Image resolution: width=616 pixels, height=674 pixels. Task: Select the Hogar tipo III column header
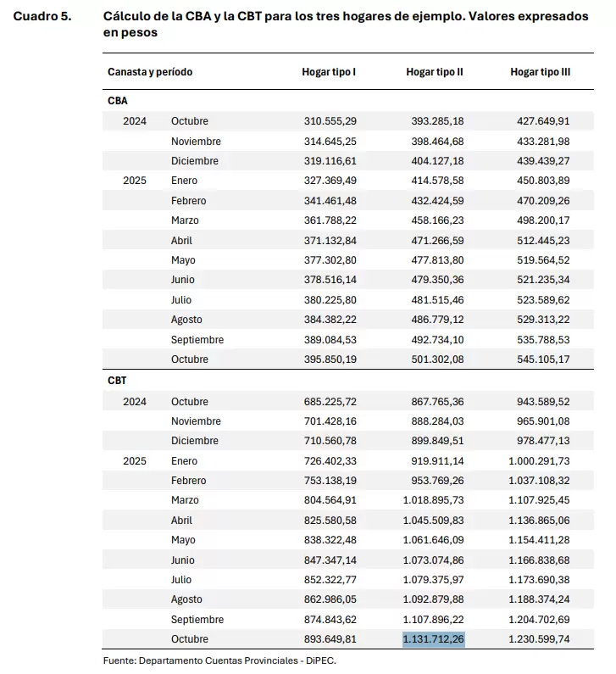pos(541,72)
